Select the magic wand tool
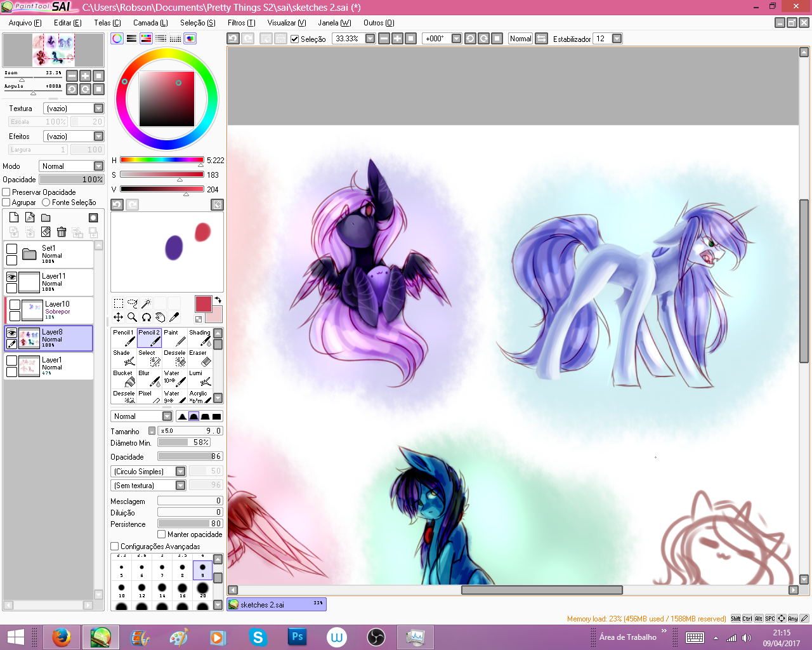812x650 pixels. click(146, 303)
